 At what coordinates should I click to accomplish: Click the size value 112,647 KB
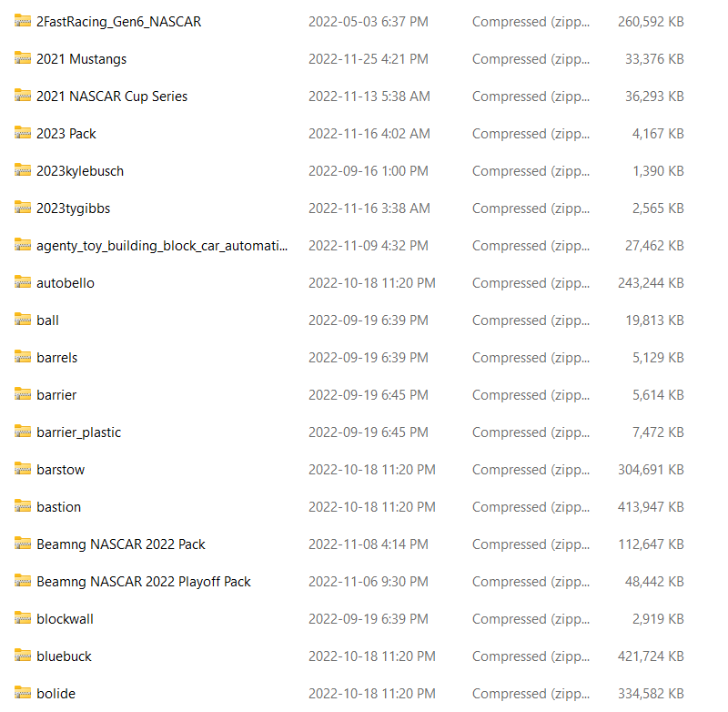651,544
